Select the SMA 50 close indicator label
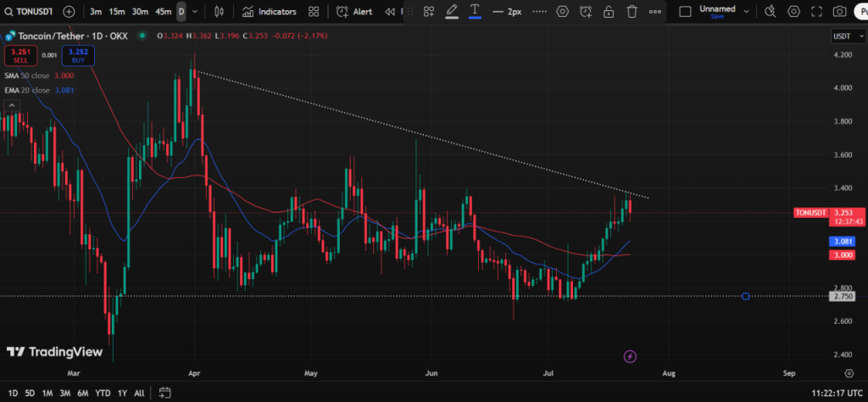Image resolution: width=868 pixels, height=402 pixels. pyautogui.click(x=26, y=75)
